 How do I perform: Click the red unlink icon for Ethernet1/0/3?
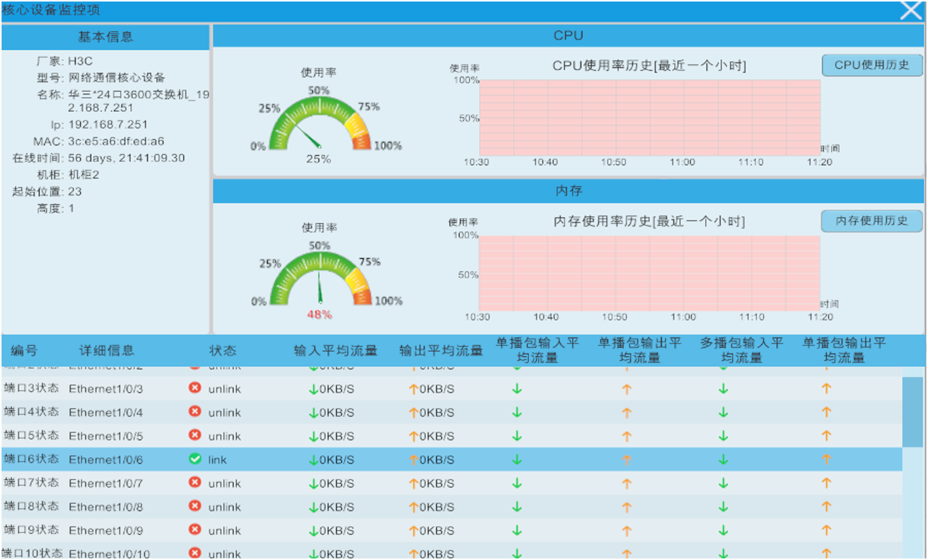[x=195, y=387]
